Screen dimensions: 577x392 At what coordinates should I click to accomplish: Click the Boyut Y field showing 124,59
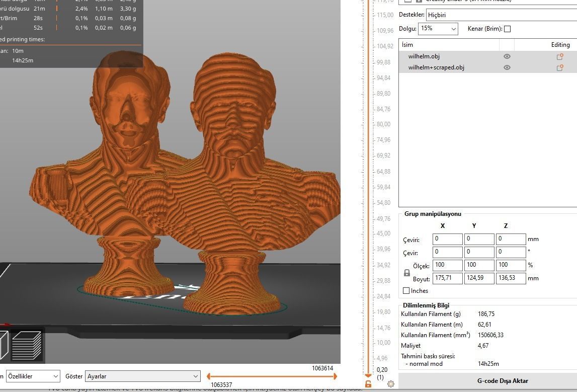click(x=479, y=278)
